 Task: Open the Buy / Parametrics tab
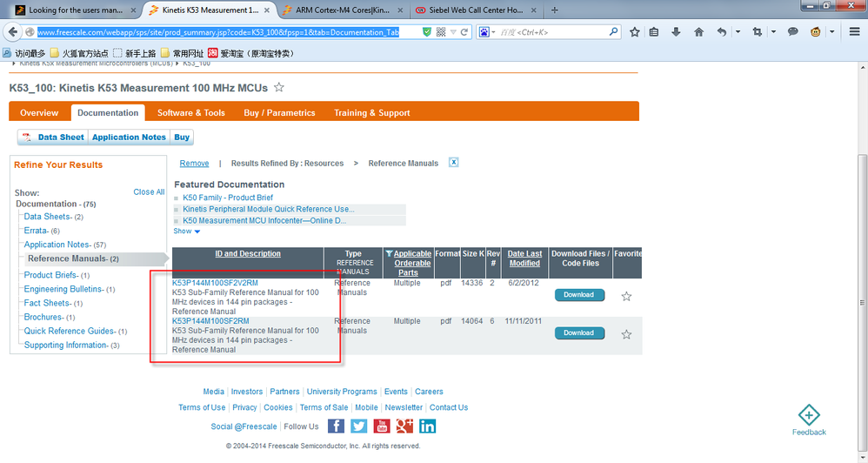pos(279,112)
